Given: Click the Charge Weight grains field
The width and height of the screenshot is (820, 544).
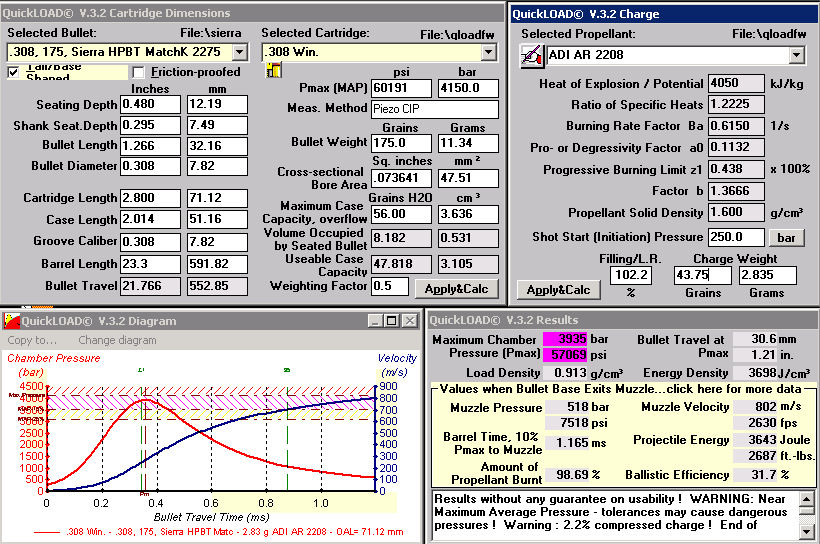Looking at the screenshot, I should click(x=702, y=275).
